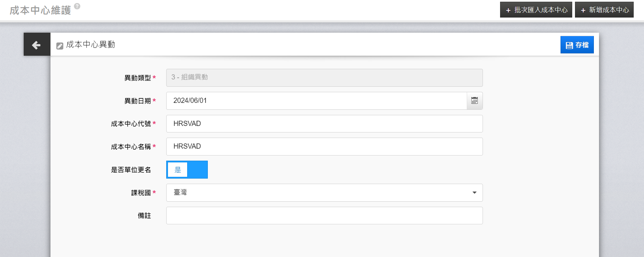Viewport: 644px width, 257px height.
Task: Click the empty 備註 text field
Action: pyautogui.click(x=324, y=216)
